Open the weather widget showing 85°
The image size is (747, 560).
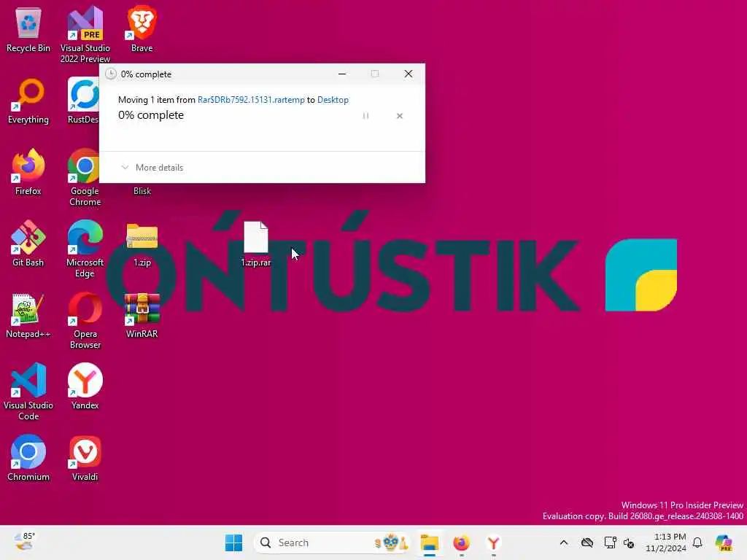click(24, 542)
